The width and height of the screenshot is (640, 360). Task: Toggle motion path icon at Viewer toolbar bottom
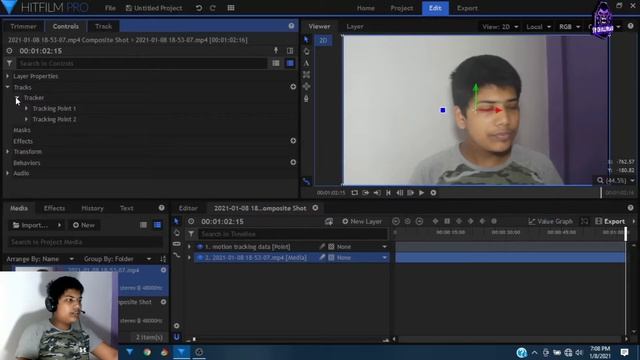point(306,181)
